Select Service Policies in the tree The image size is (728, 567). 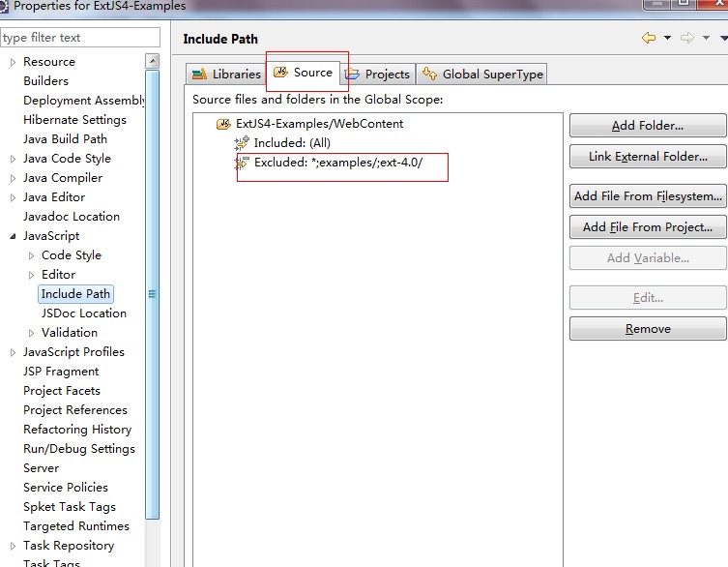click(x=66, y=488)
